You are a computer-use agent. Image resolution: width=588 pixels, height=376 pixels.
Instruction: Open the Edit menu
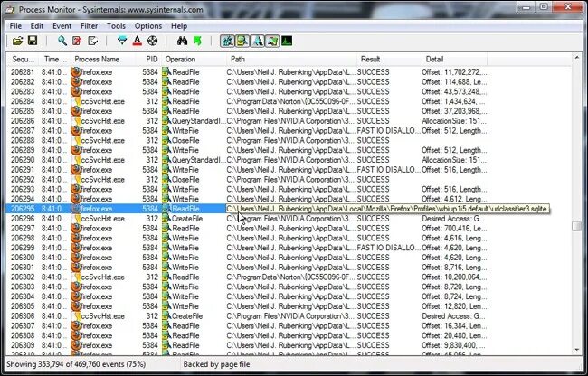[x=37, y=26]
